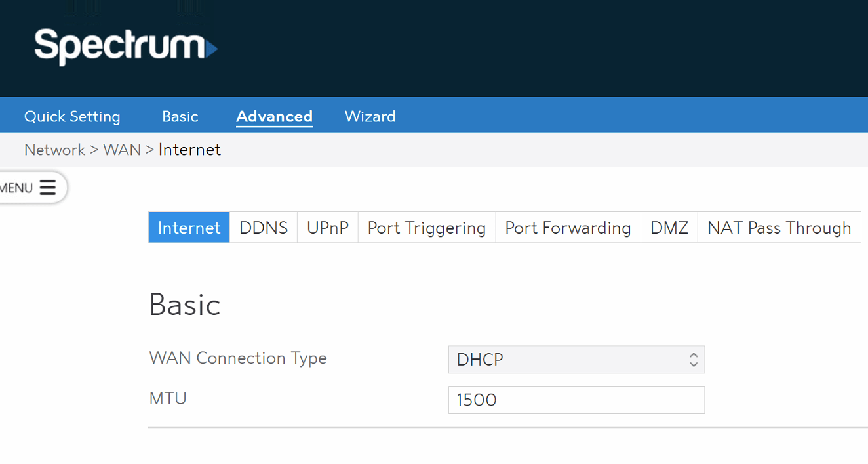Click WAN in the breadcrumb trail

pyautogui.click(x=122, y=150)
